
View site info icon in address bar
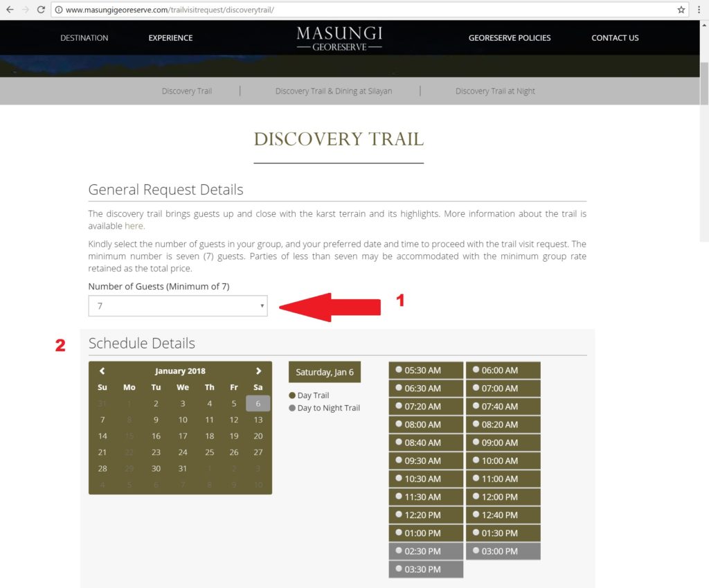(59, 10)
